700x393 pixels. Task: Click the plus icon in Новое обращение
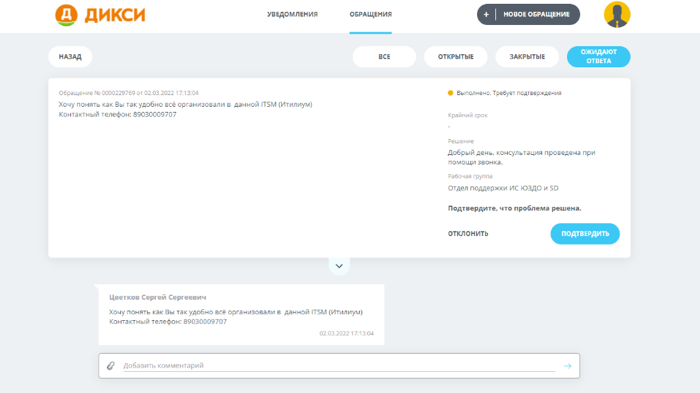[x=486, y=14]
